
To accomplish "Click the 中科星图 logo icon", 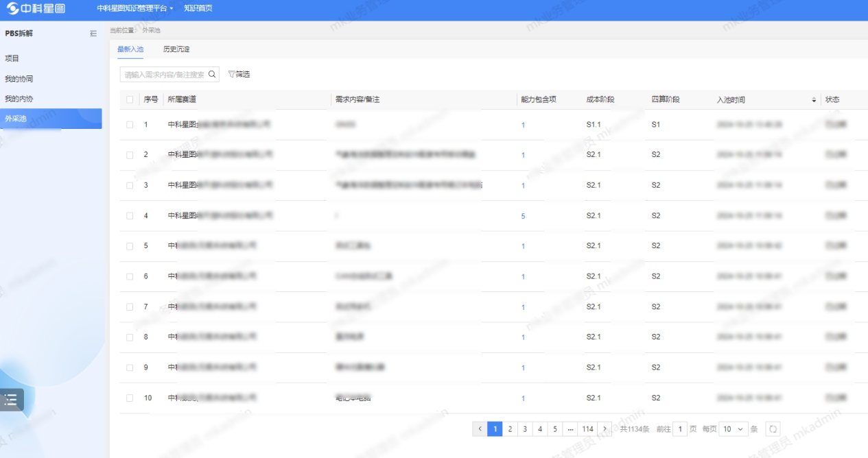I will (x=14, y=8).
